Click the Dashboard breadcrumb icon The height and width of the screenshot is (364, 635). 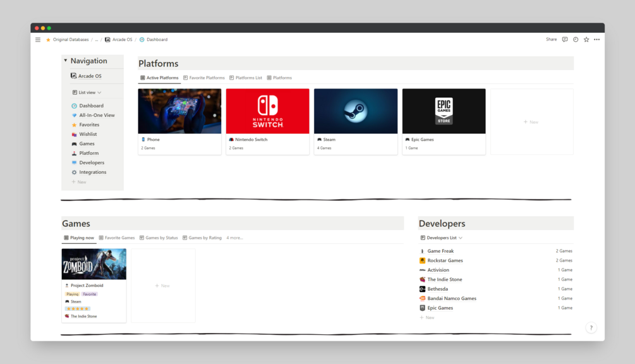pos(142,40)
